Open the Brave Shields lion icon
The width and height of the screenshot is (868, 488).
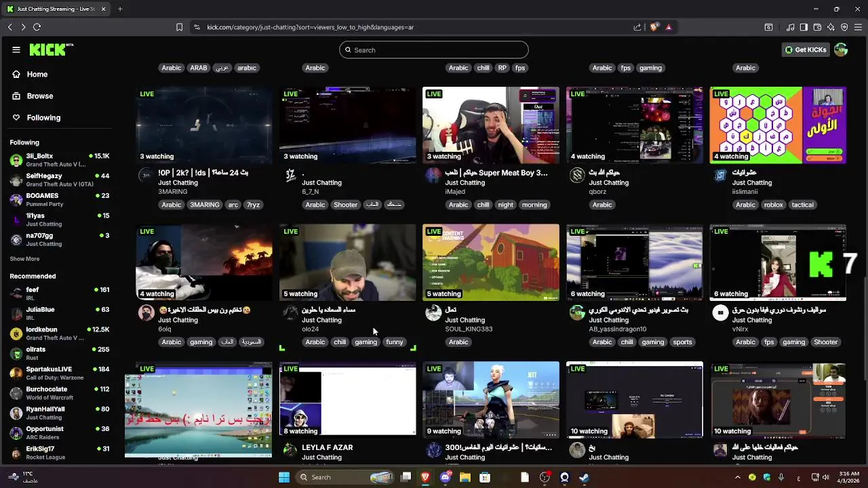coord(654,27)
